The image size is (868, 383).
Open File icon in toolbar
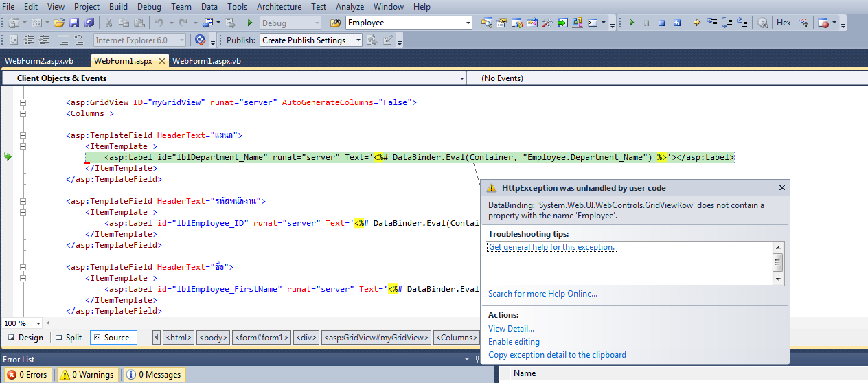tap(59, 23)
